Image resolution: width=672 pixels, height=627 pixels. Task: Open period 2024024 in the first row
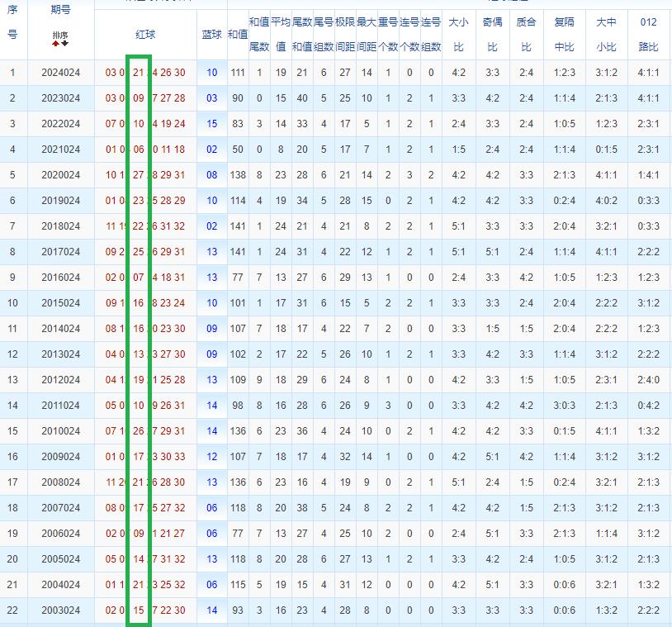tap(60, 73)
